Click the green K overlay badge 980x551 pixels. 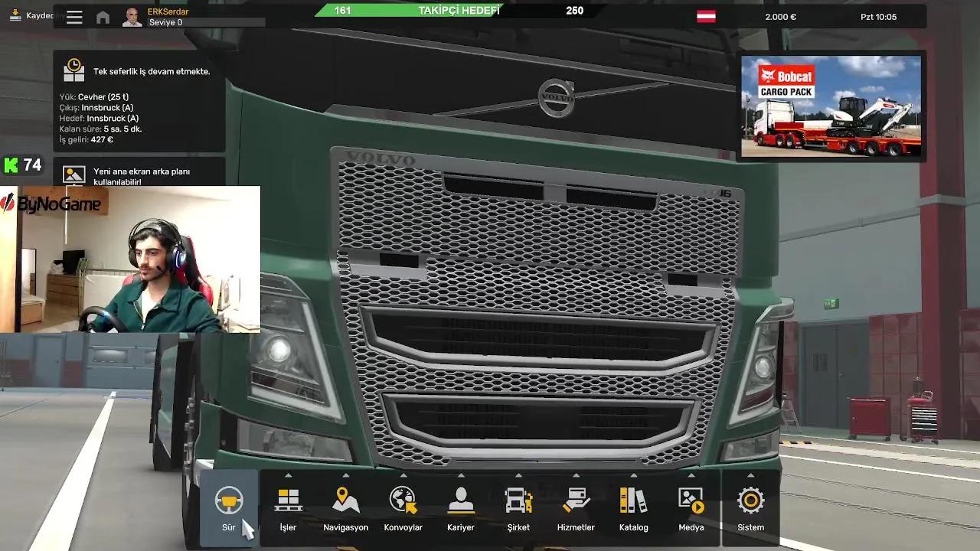(11, 165)
